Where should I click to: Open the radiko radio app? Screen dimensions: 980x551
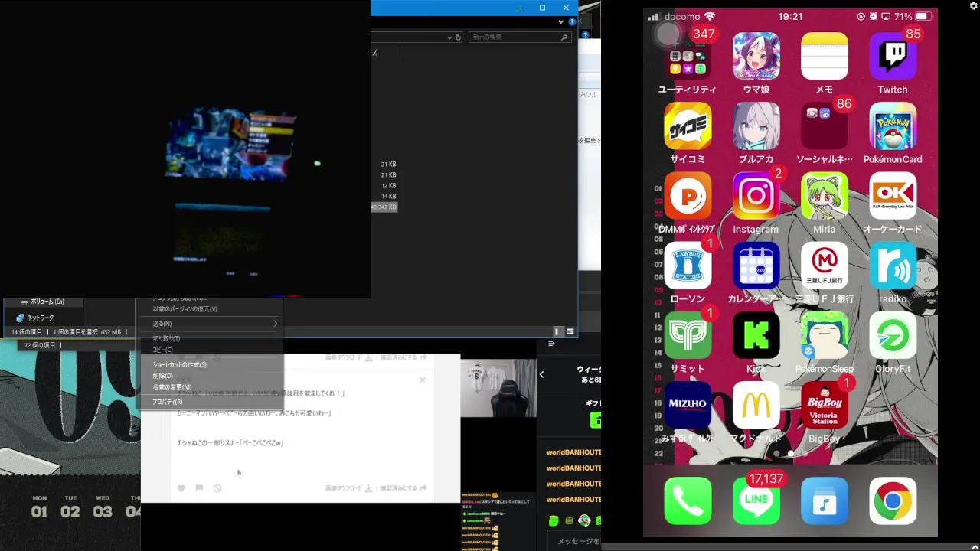click(893, 266)
